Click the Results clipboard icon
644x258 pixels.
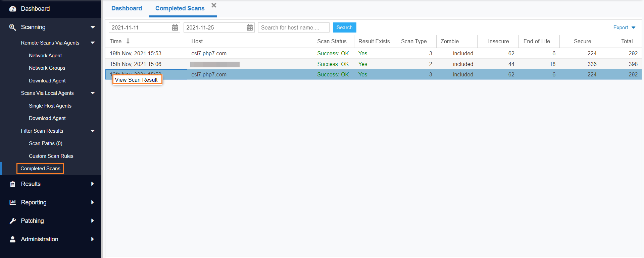tap(13, 184)
